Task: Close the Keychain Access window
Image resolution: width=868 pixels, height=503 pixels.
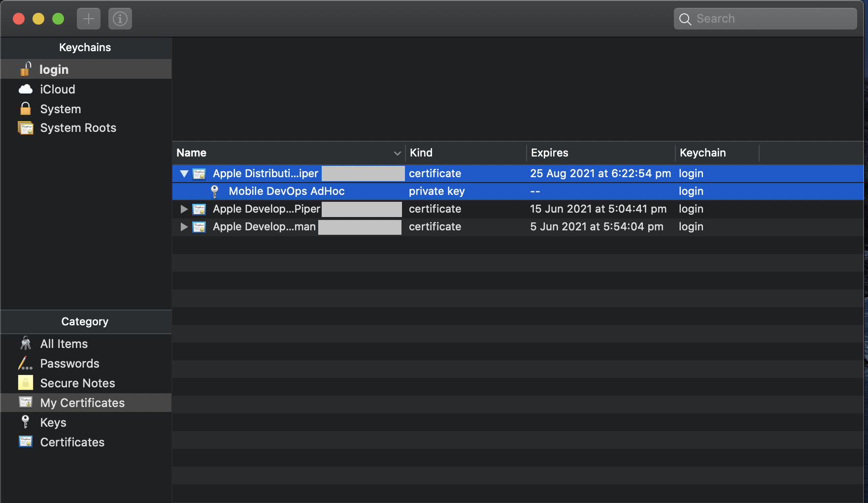Action: (19, 19)
